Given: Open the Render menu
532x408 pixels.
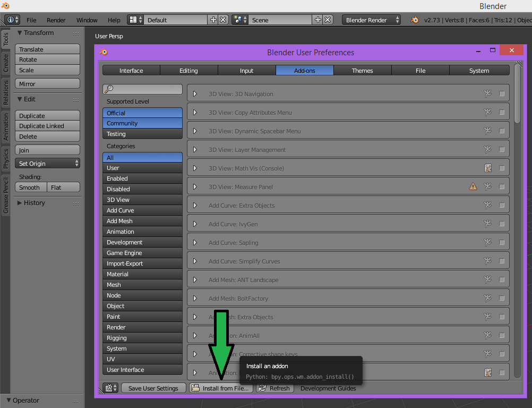Looking at the screenshot, I should [x=56, y=20].
